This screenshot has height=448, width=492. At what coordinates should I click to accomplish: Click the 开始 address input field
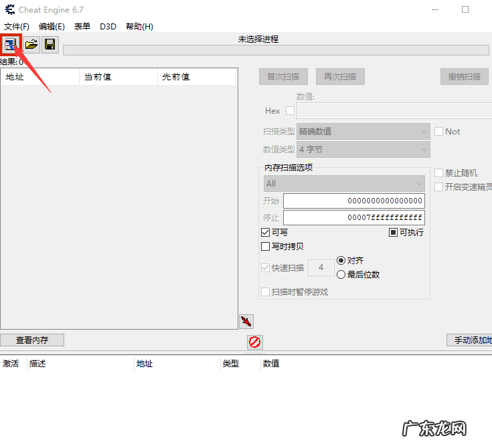(354, 201)
